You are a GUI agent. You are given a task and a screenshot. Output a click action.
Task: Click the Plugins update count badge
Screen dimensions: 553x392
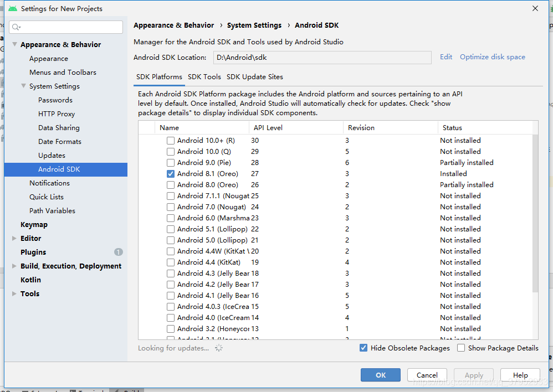118,252
